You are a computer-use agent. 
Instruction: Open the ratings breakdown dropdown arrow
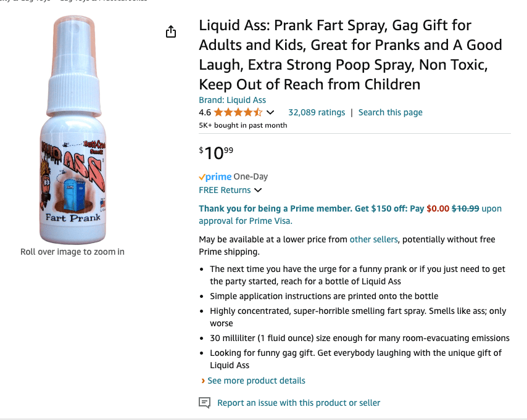[x=270, y=113]
